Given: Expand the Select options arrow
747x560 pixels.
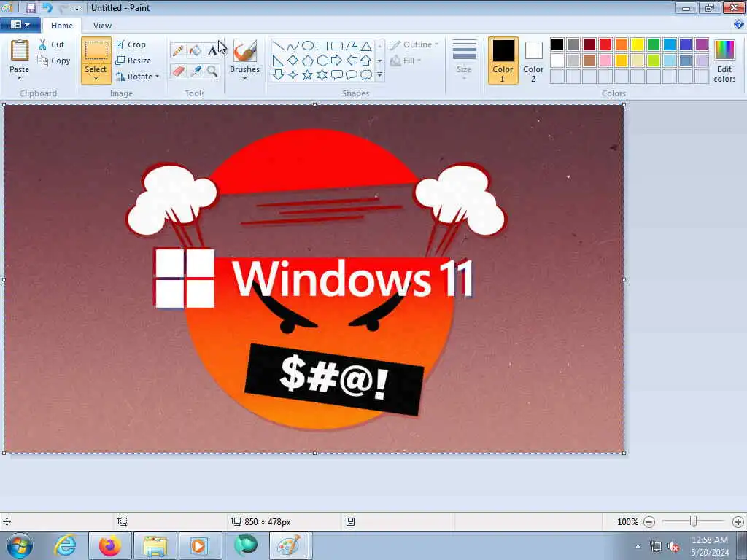Looking at the screenshot, I should click(x=96, y=79).
